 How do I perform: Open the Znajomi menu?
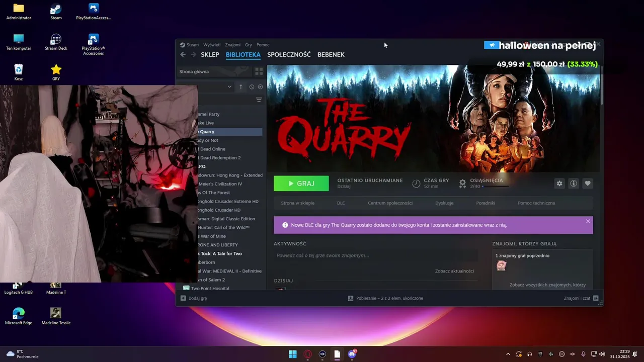coord(232,45)
